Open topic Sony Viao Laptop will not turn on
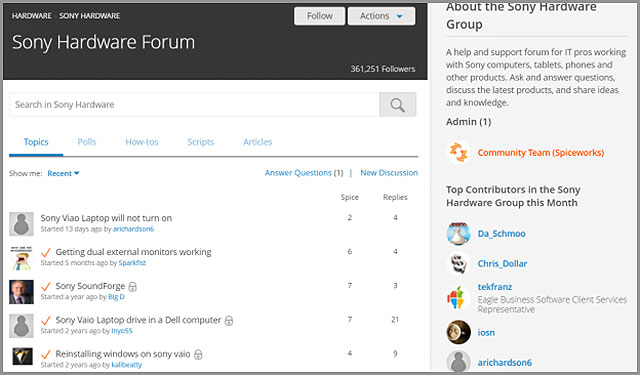Screen dimensions: 640x375 (106, 218)
